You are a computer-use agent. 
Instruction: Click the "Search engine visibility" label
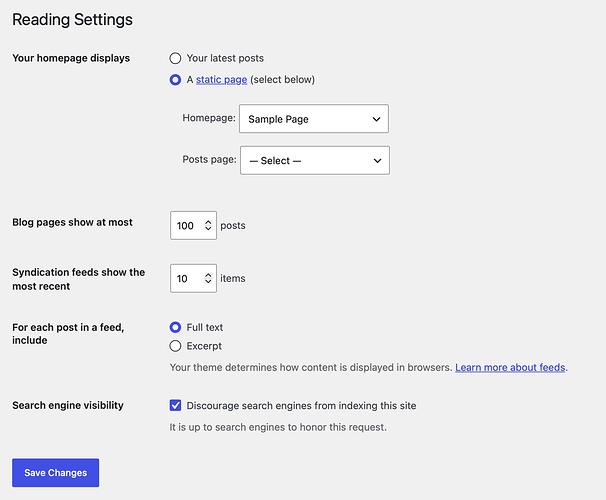[x=68, y=405]
